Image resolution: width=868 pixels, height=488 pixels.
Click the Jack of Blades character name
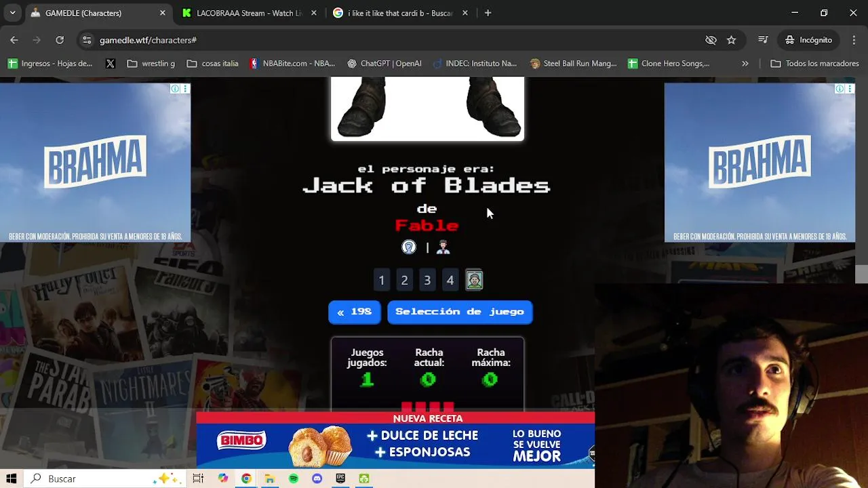[x=427, y=185]
